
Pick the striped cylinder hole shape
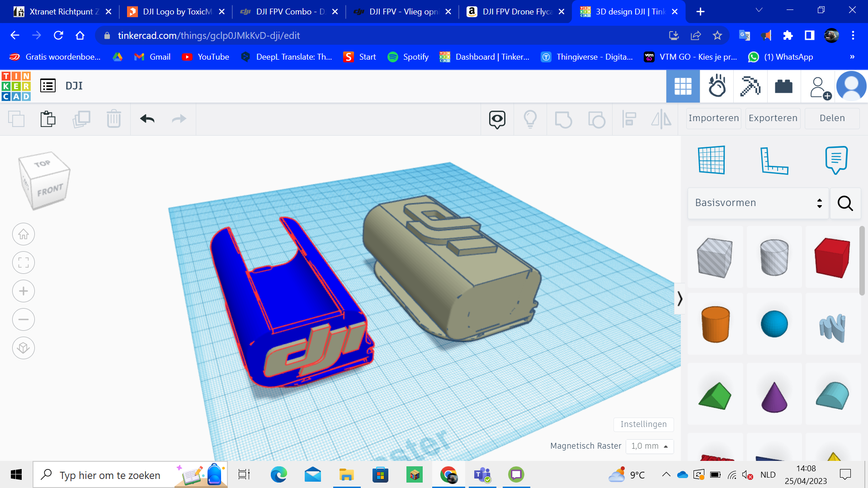tap(774, 257)
